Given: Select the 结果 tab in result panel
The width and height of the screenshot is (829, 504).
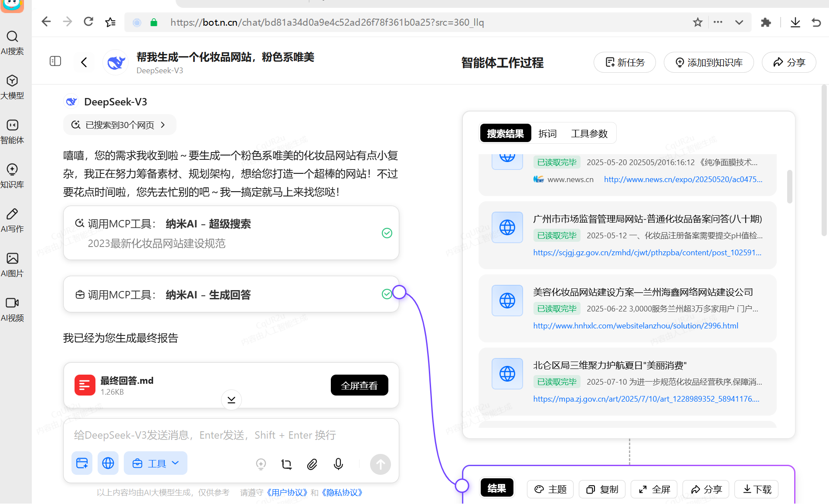Looking at the screenshot, I should (x=497, y=488).
